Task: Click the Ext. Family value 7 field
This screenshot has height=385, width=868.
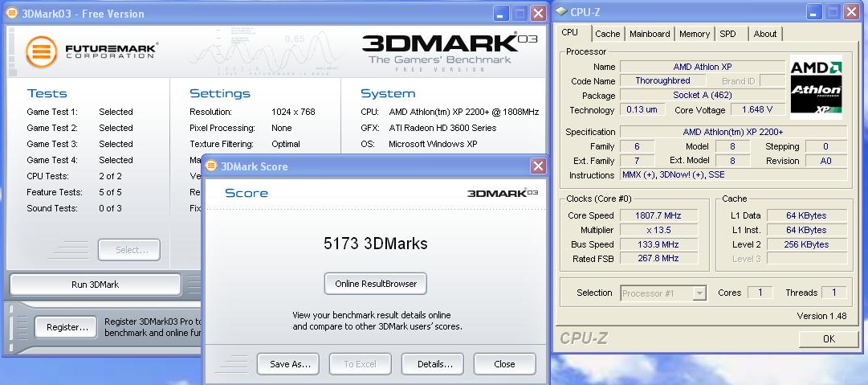Action: point(637,161)
